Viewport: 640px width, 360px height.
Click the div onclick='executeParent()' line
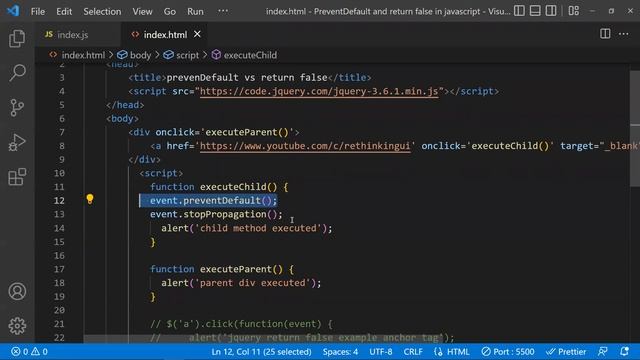click(213, 132)
